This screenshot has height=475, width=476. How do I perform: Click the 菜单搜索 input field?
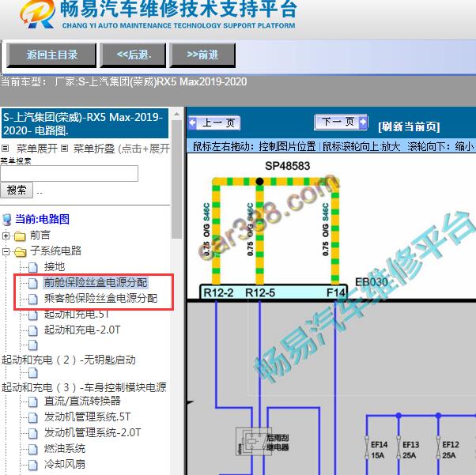point(70,173)
